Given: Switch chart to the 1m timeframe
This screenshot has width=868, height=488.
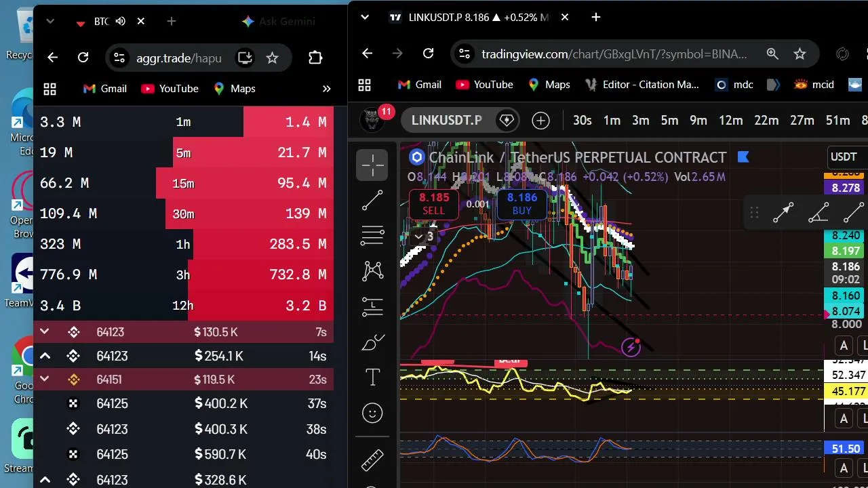Looking at the screenshot, I should [612, 121].
